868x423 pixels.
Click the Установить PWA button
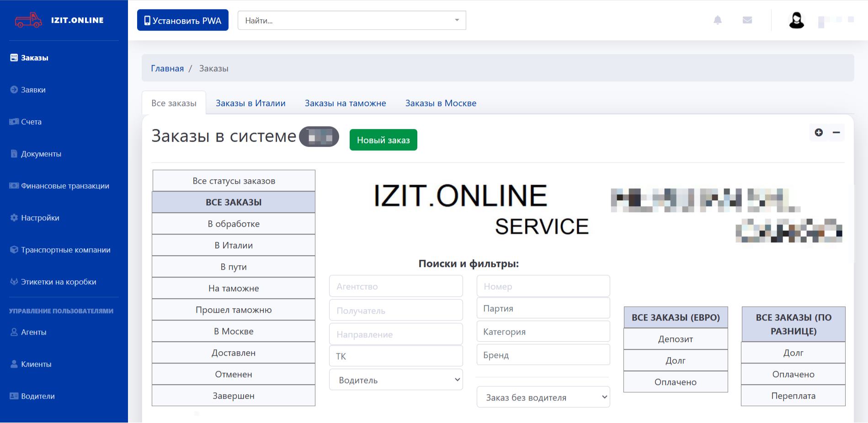[x=183, y=20]
